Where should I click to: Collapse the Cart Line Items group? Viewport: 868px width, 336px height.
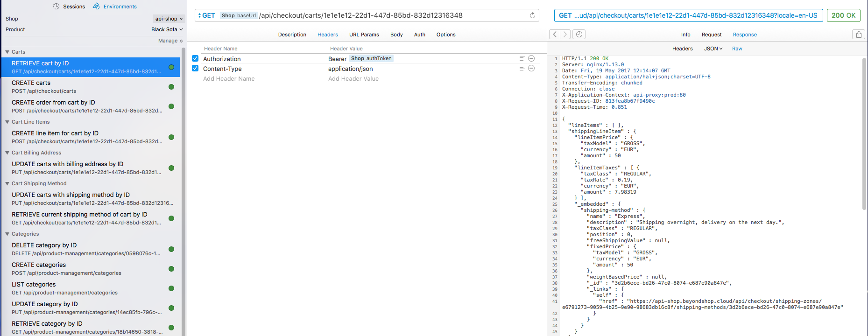pyautogui.click(x=7, y=122)
